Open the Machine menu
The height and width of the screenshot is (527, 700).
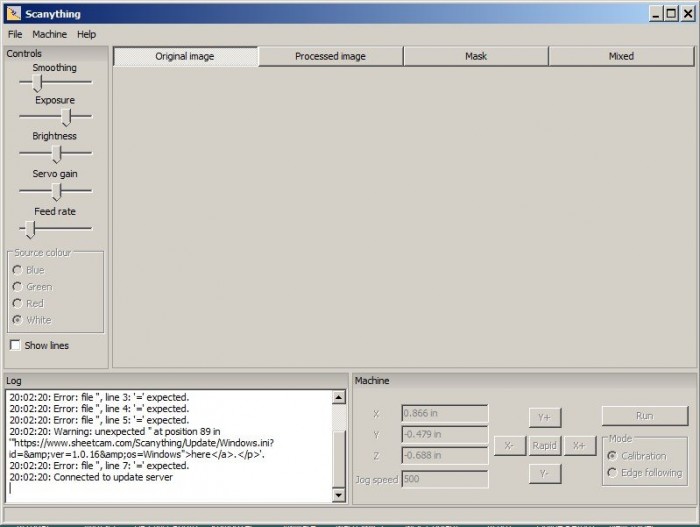coord(49,34)
